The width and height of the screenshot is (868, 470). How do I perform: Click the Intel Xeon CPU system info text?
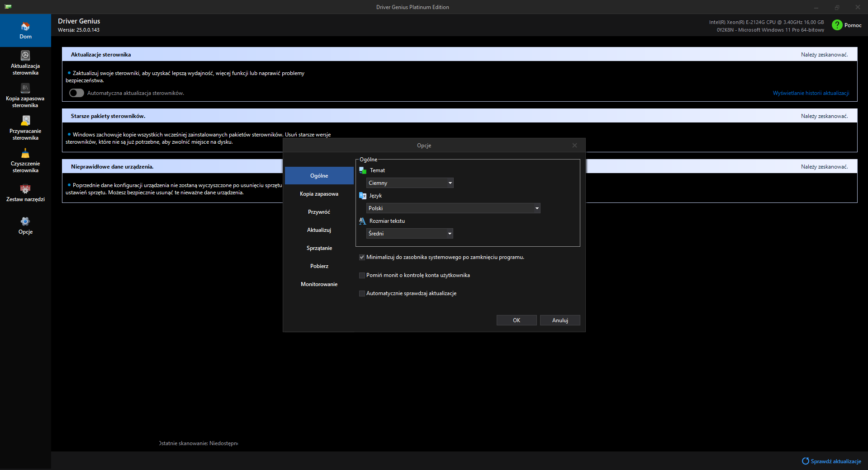[x=767, y=22]
